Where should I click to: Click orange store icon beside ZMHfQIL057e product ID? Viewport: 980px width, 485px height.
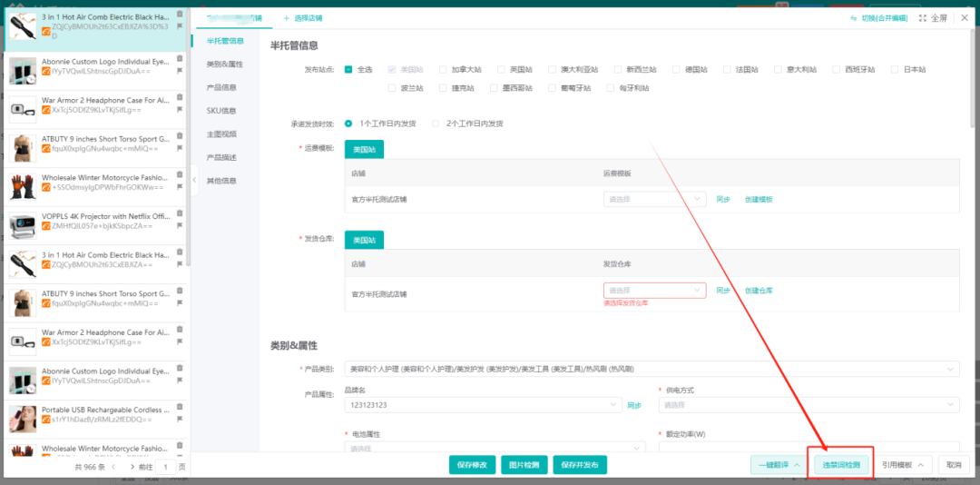click(46, 226)
